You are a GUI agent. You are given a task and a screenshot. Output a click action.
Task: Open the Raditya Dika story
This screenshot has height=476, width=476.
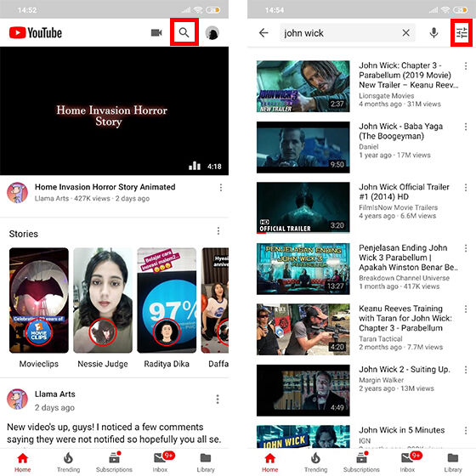[x=167, y=300]
